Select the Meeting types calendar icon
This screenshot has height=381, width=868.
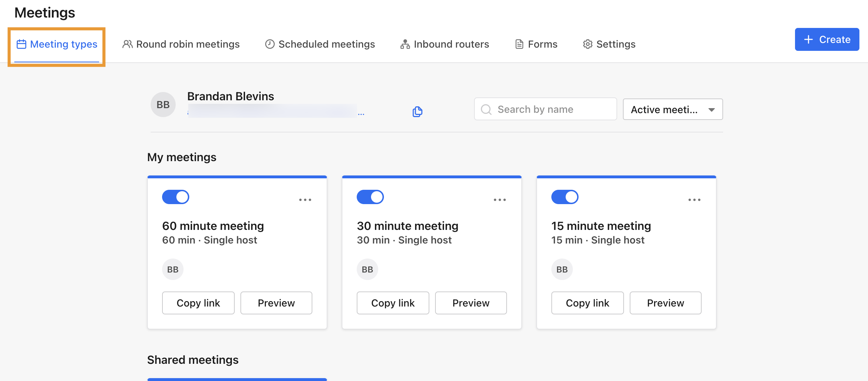tap(21, 44)
